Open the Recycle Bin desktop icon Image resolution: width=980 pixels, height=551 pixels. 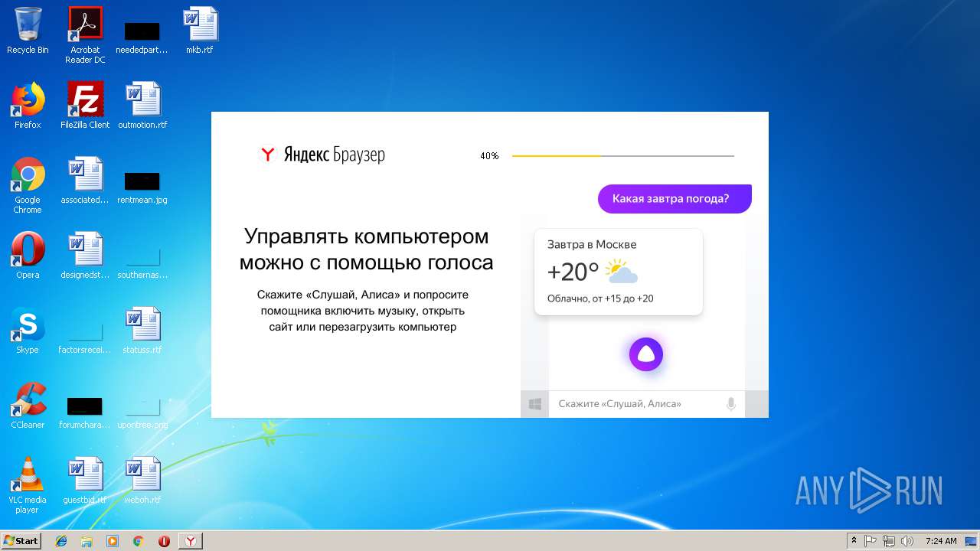click(x=28, y=31)
